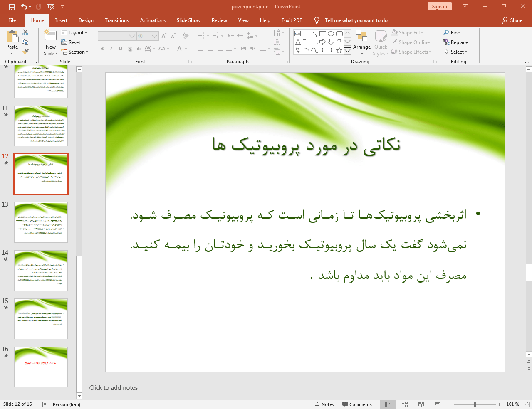
Task: Click the zoom out minus button
Action: click(x=450, y=404)
